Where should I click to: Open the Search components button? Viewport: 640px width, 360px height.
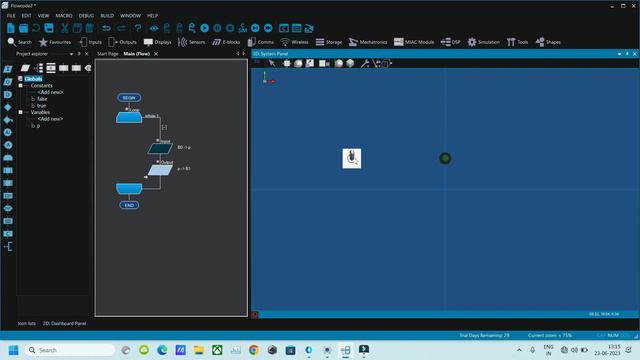tap(19, 42)
